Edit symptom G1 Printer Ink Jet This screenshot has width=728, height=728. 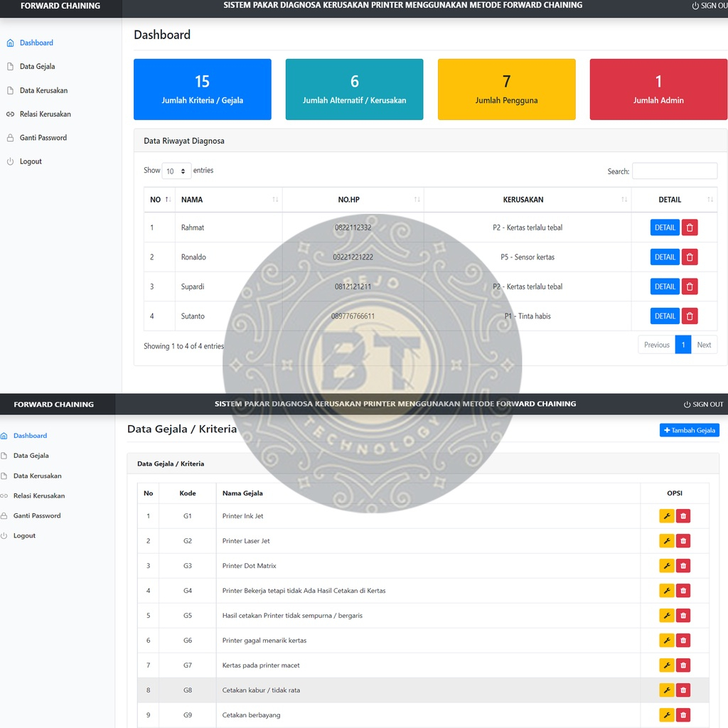667,516
